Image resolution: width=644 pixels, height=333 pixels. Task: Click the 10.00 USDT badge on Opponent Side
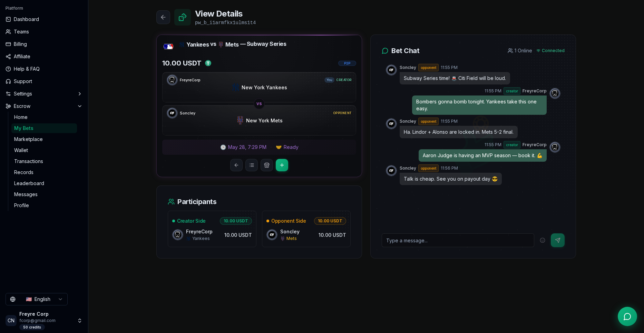tap(330, 221)
